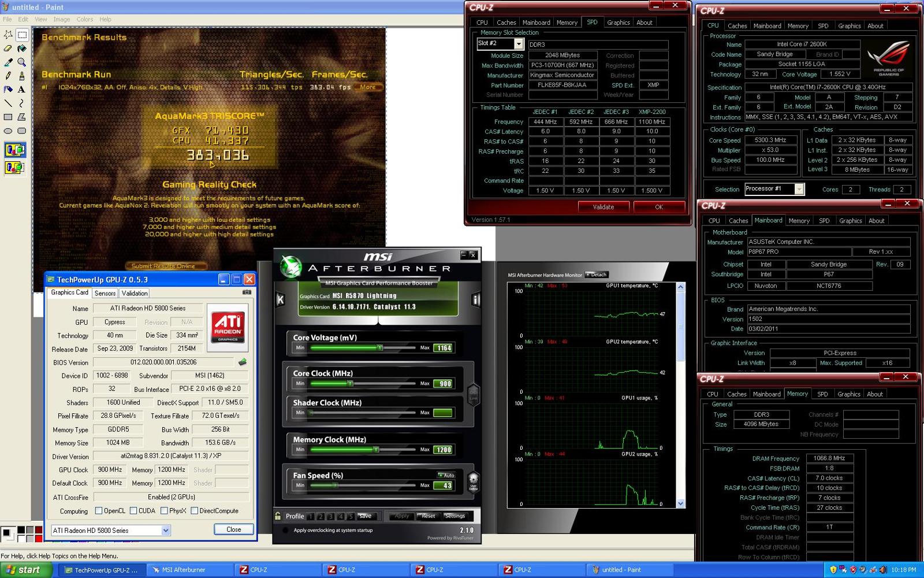The image size is (924, 578).
Task: Open Afterburner Settings button
Action: (x=455, y=516)
